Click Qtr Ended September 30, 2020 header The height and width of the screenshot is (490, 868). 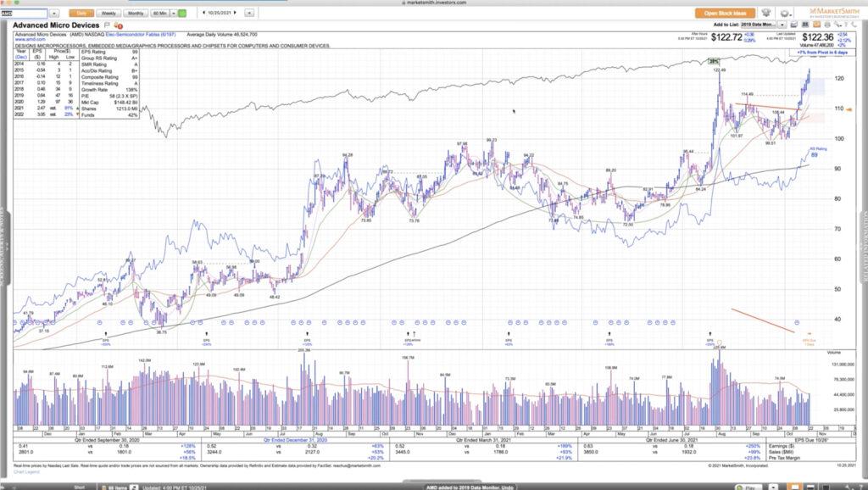click(106, 440)
